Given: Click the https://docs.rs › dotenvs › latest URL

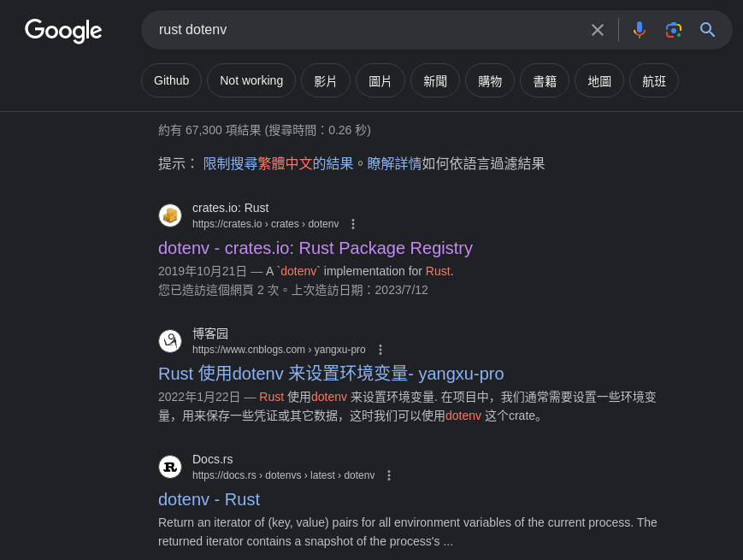Looking at the screenshot, I should pos(283,475).
